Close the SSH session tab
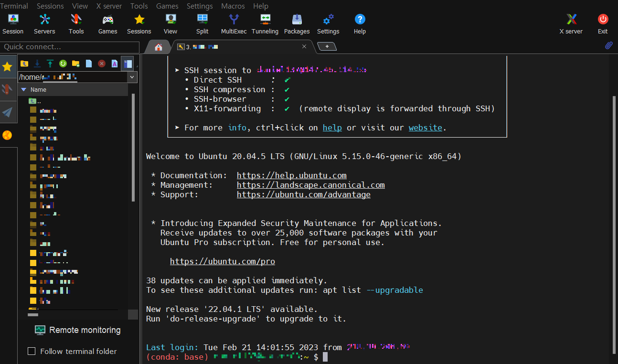 tap(304, 47)
